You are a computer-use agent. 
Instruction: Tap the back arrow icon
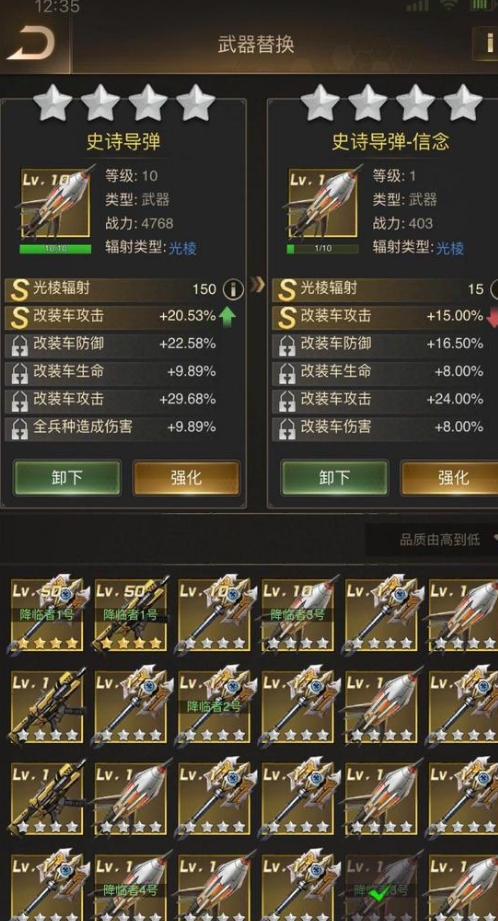[31, 44]
